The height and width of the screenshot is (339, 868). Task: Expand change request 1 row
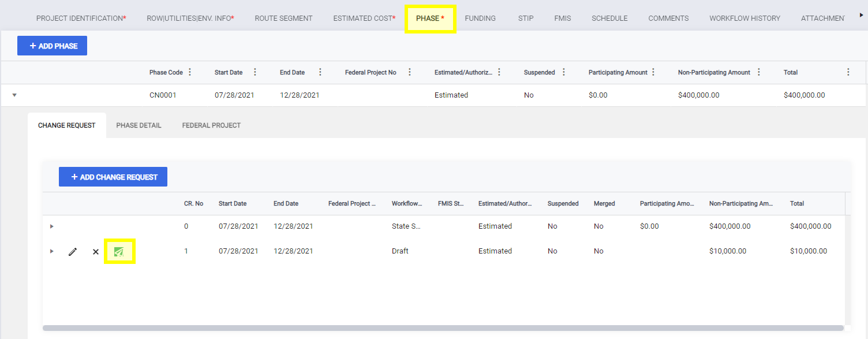point(52,251)
